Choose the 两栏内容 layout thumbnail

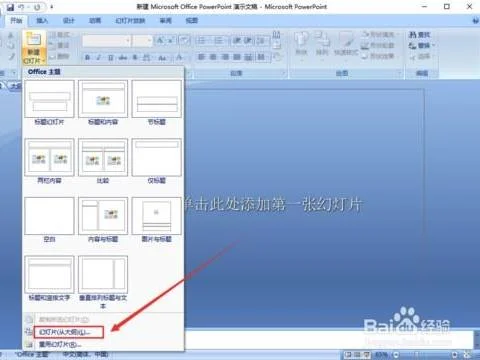click(x=49, y=157)
